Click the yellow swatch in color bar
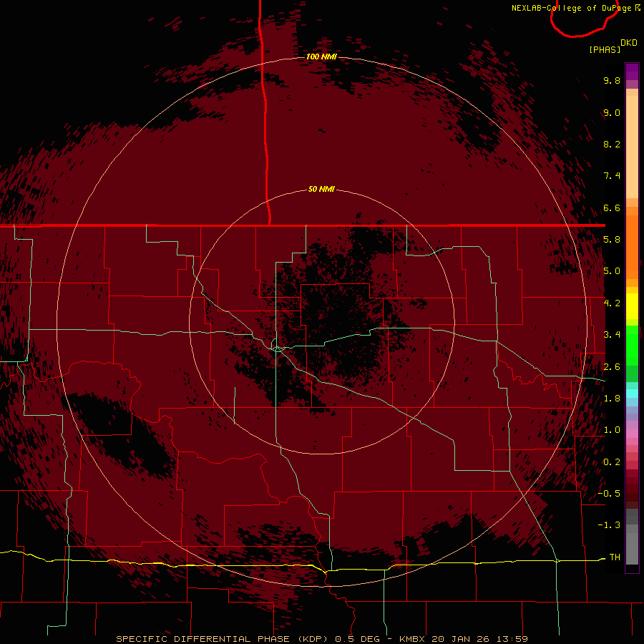The width and height of the screenshot is (644, 644). pyautogui.click(x=632, y=306)
